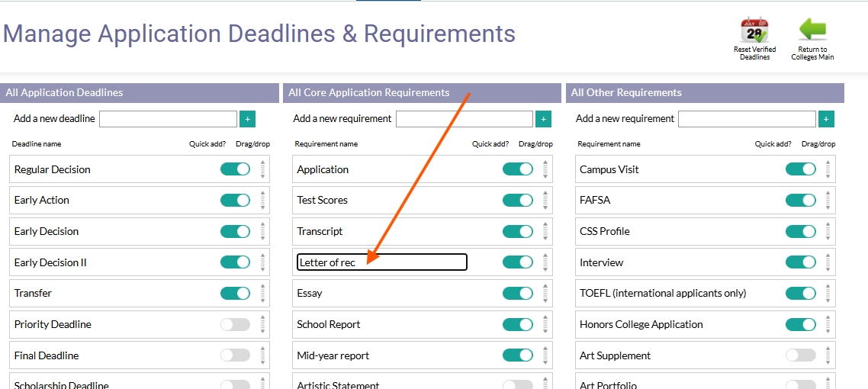Click the drag handle for FAFSA row
The height and width of the screenshot is (389, 868).
click(828, 201)
